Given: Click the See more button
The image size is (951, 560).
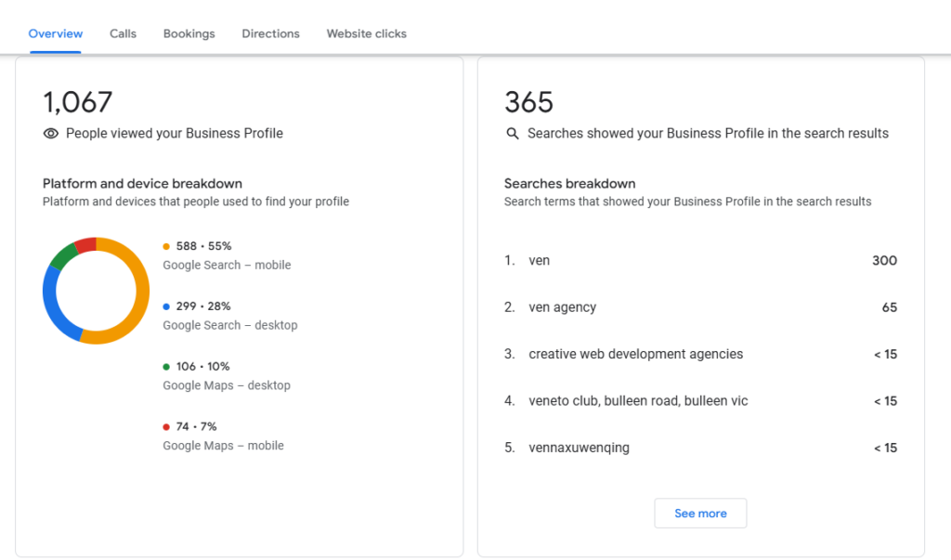Looking at the screenshot, I should [x=700, y=513].
